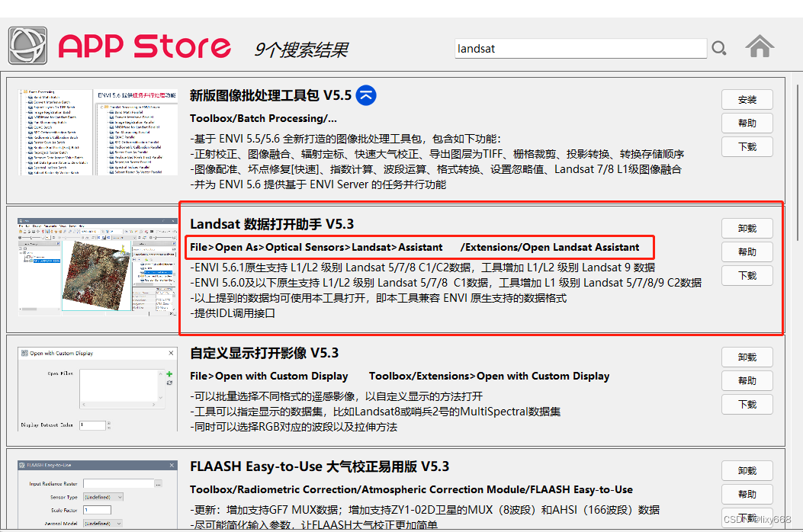Click line mentioning ENVI Server 的任务并行功能
Viewport: 803px width, 532px height.
point(318,185)
